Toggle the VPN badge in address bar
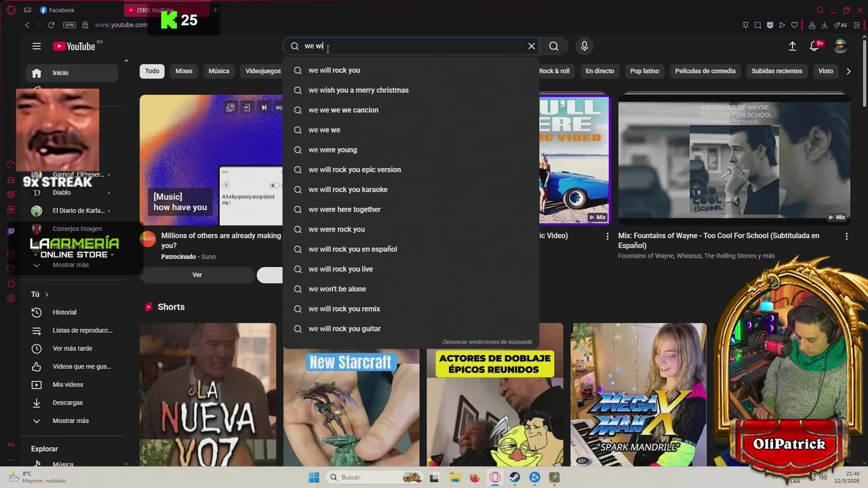868x488 pixels. (69, 25)
